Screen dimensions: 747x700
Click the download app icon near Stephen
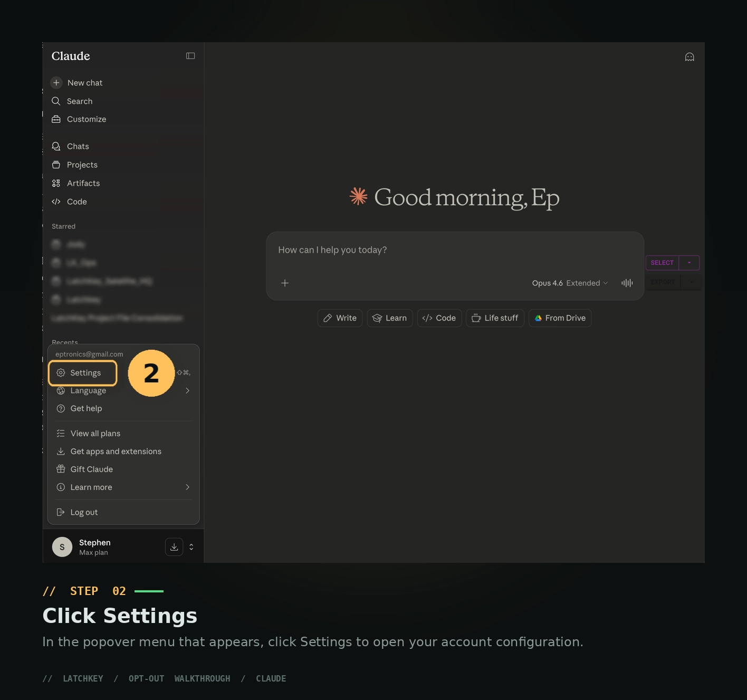pyautogui.click(x=174, y=547)
